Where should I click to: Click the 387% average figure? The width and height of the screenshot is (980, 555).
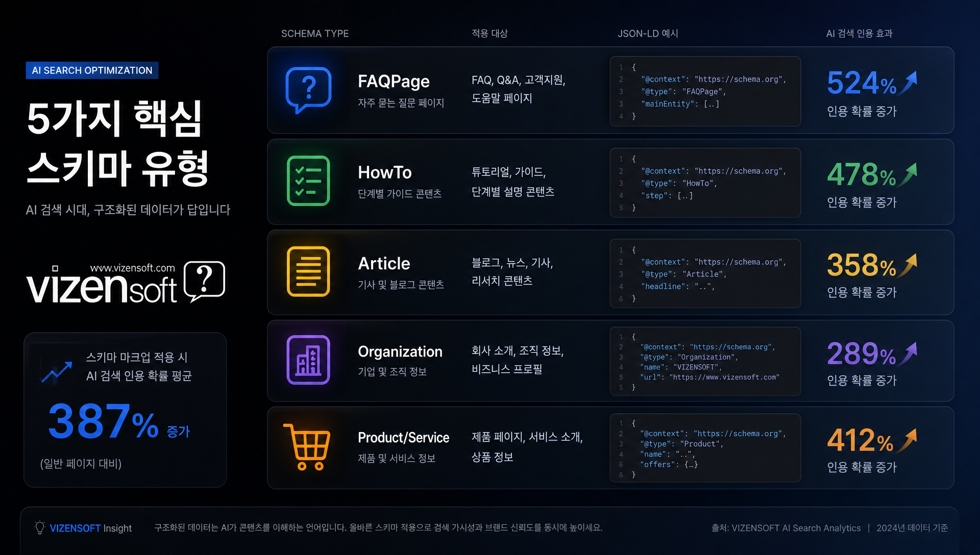click(104, 421)
